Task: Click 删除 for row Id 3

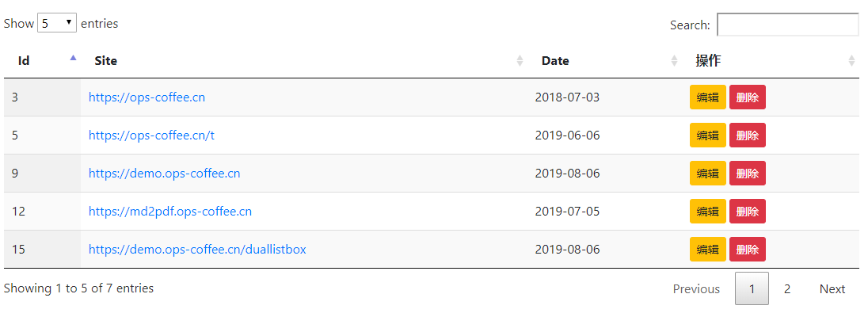Action: [x=748, y=97]
